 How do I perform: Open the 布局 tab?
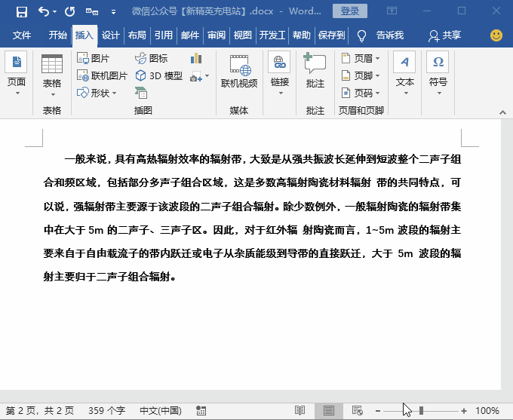pos(137,35)
